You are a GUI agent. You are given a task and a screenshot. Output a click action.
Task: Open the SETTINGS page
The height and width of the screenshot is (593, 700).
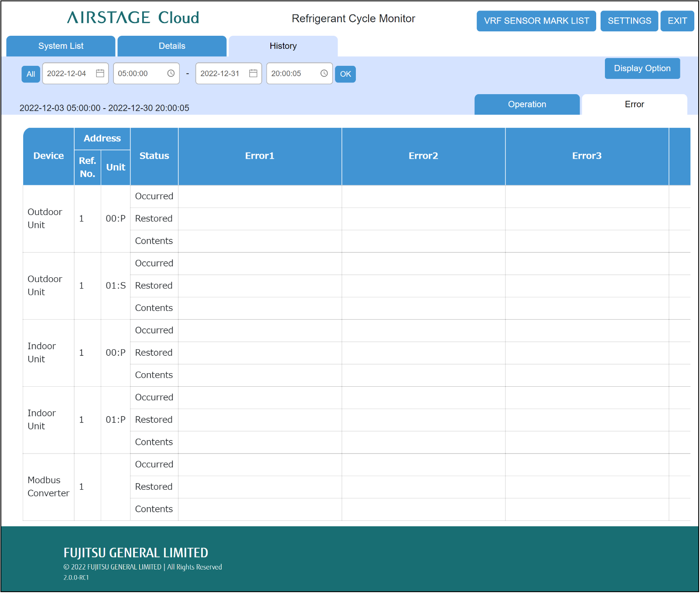[629, 21]
